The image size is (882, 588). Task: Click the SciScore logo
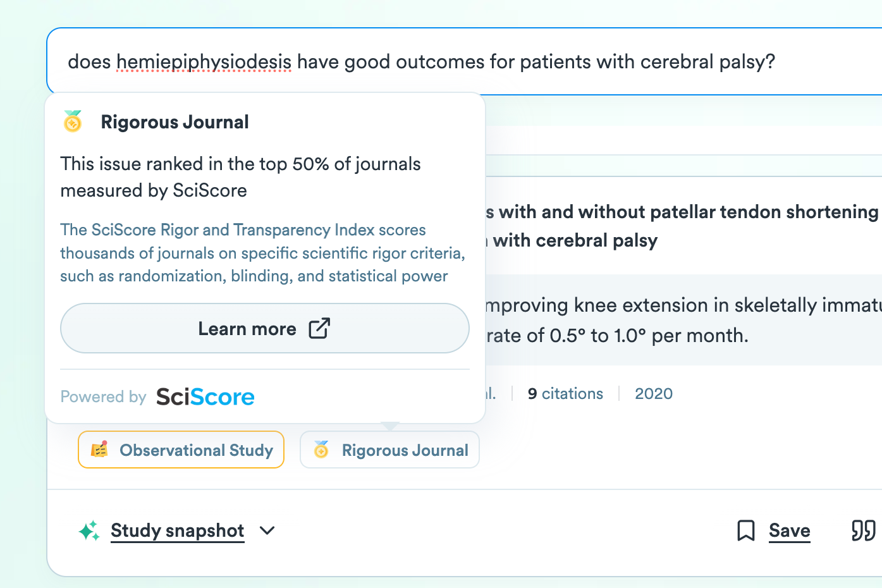[x=205, y=397]
